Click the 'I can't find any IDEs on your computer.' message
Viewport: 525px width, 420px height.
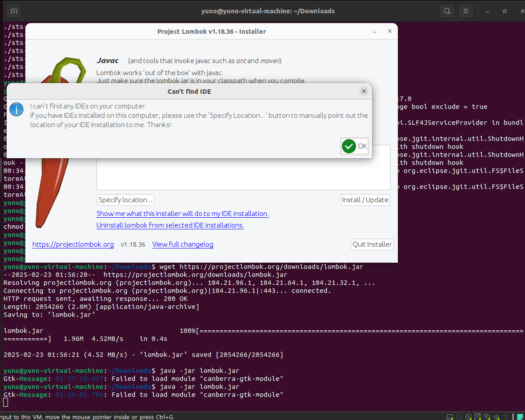tap(88, 106)
